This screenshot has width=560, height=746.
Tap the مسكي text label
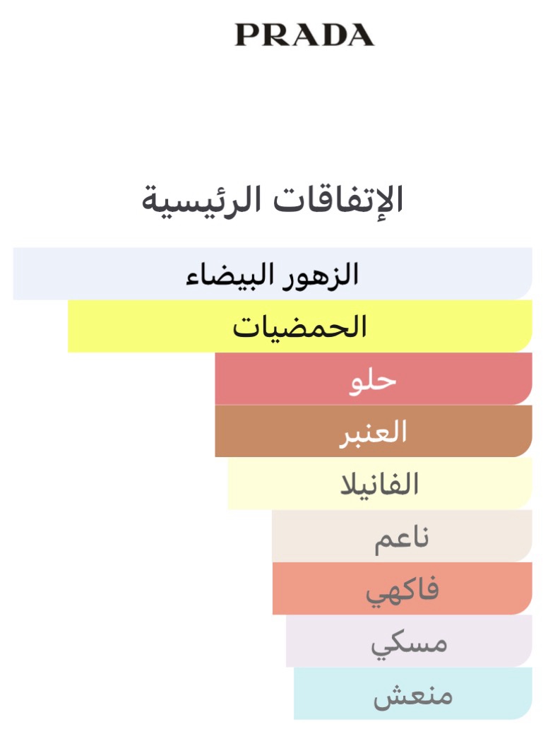[409, 643]
